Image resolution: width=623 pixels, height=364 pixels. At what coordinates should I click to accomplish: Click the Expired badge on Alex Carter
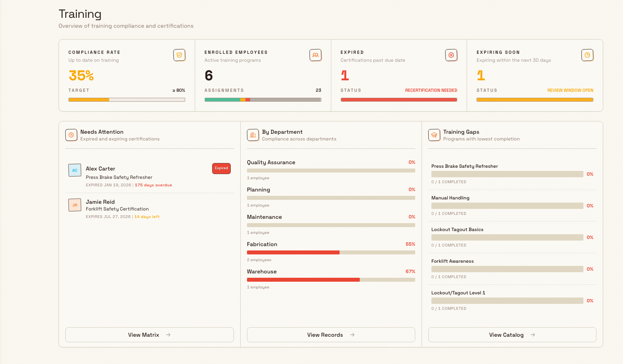(x=221, y=169)
